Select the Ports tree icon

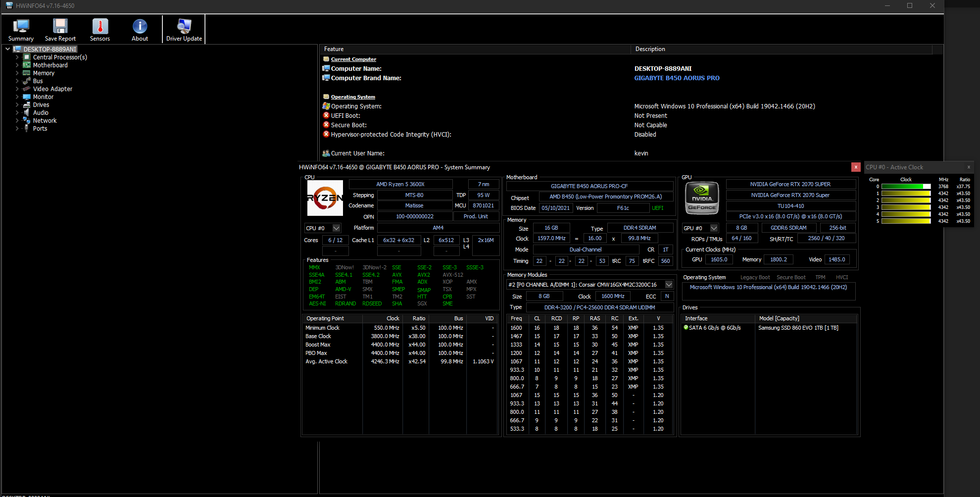tap(27, 129)
